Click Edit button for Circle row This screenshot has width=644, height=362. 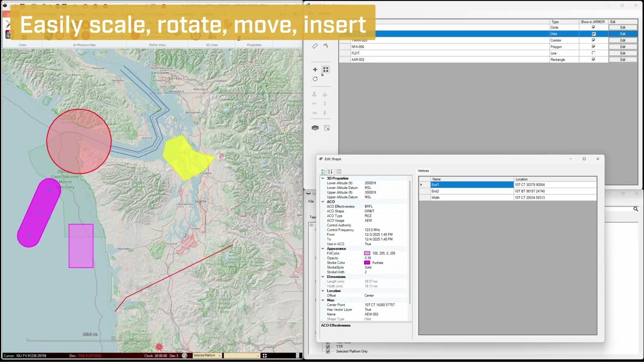(623, 27)
